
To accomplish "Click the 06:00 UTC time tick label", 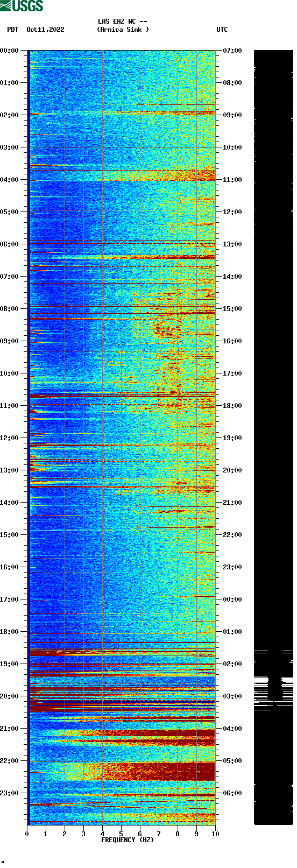I will tap(232, 793).
